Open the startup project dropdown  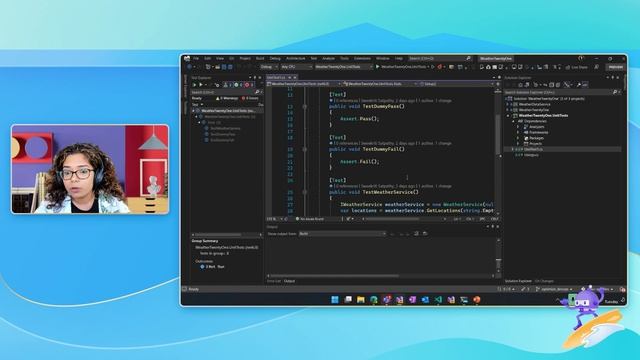tap(344, 67)
